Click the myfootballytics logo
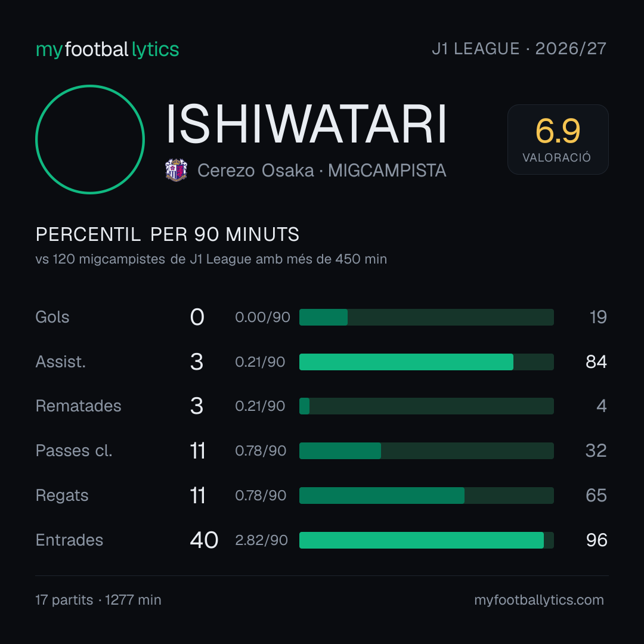The width and height of the screenshot is (644, 644). [107, 49]
